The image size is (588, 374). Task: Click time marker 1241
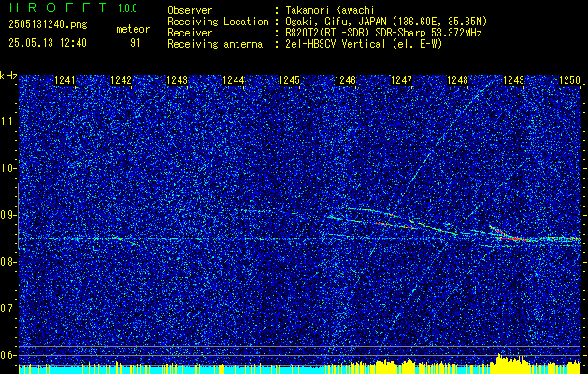coord(65,79)
